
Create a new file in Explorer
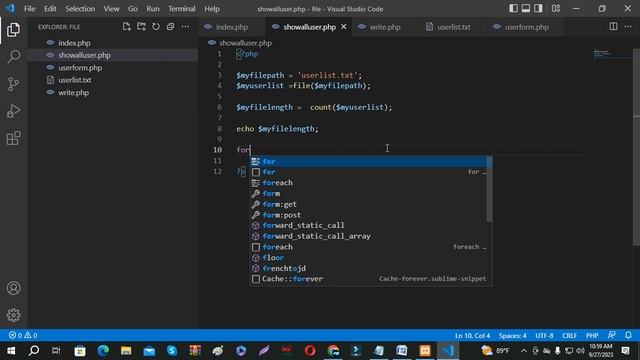point(127,27)
